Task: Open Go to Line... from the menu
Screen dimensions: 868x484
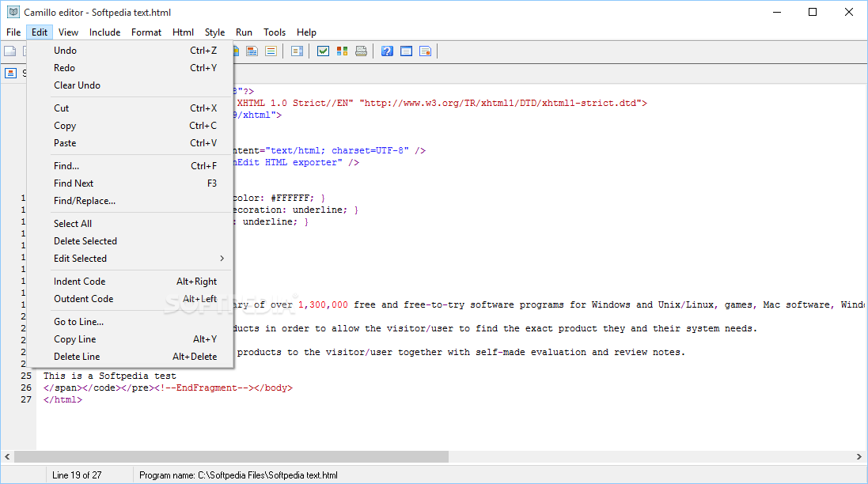Action: point(130,322)
